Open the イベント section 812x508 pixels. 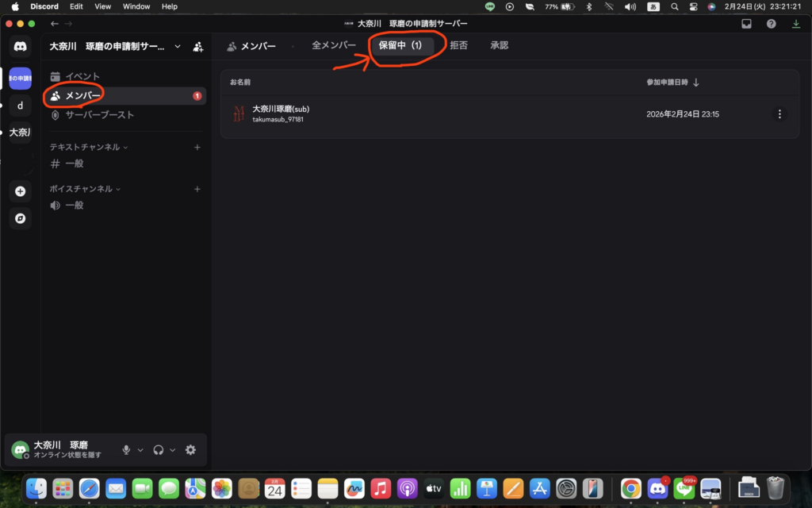point(82,76)
